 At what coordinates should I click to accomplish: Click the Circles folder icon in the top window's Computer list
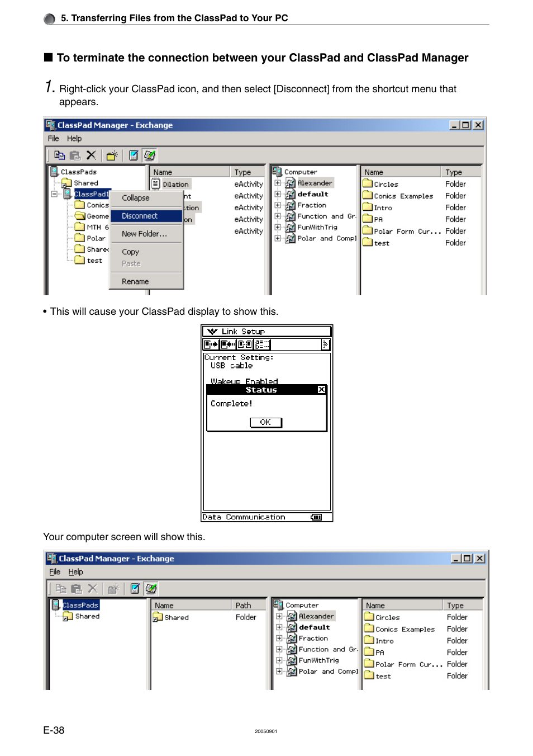click(368, 183)
